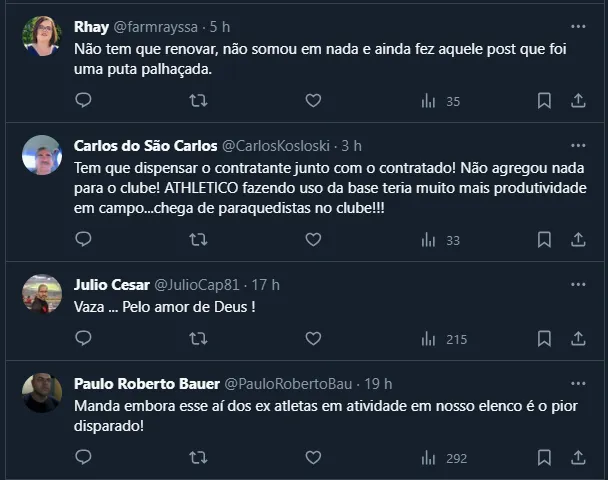
Task: View analytics on Paulo Roberto Bauer's tweet
Action: pos(443,458)
